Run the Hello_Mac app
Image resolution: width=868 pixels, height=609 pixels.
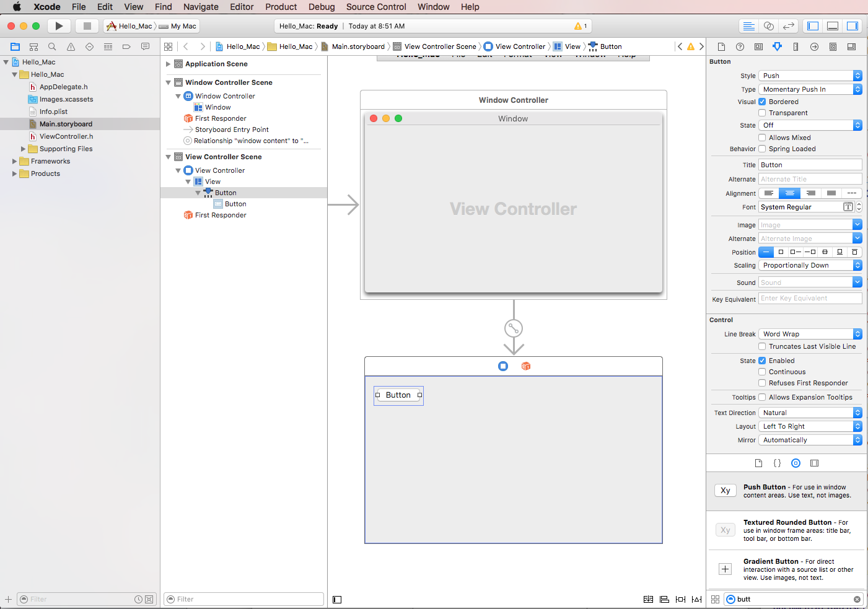[x=59, y=25]
